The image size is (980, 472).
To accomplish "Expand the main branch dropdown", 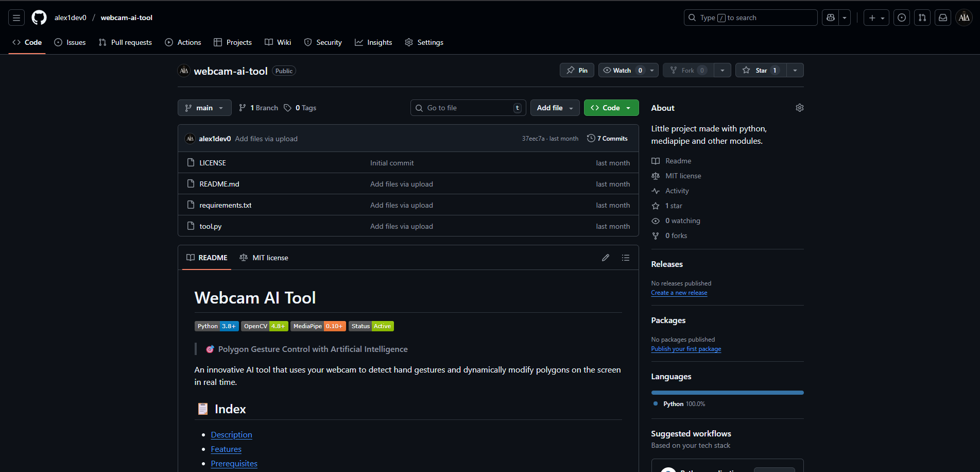I will pyautogui.click(x=204, y=108).
